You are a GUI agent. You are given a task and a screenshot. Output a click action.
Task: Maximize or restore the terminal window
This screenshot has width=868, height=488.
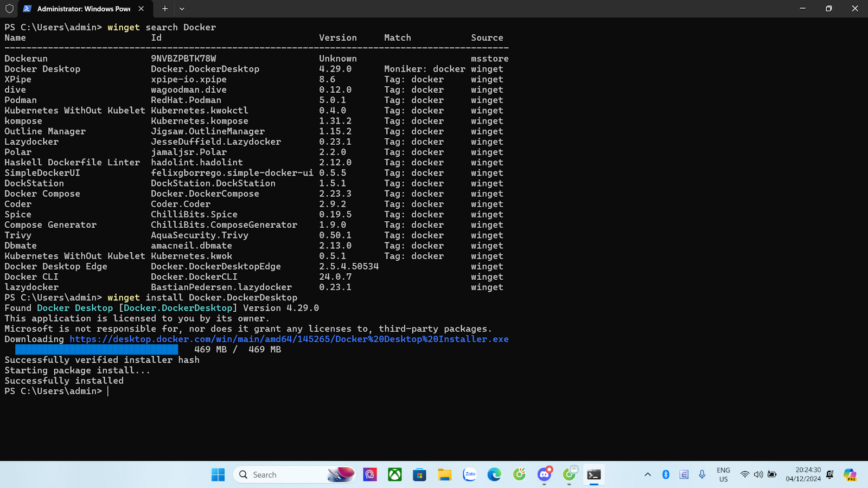coord(828,9)
